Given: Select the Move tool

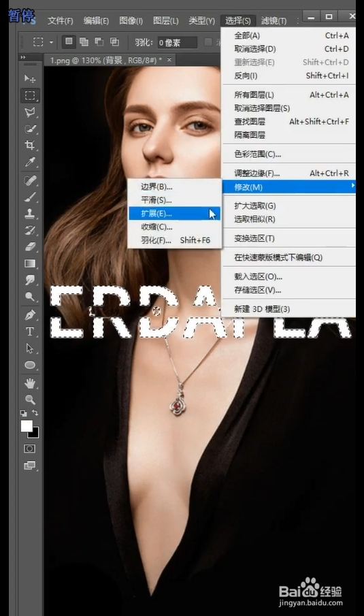Looking at the screenshot, I should tap(30, 79).
